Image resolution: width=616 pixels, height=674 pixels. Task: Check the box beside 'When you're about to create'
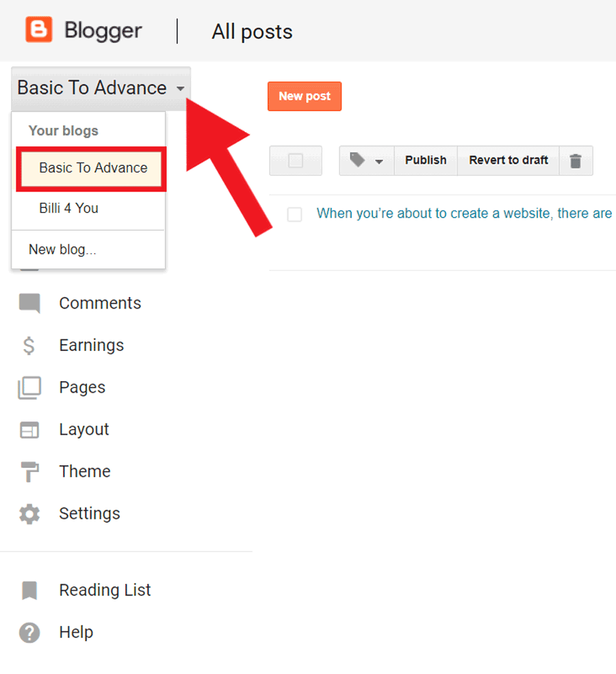tap(294, 214)
